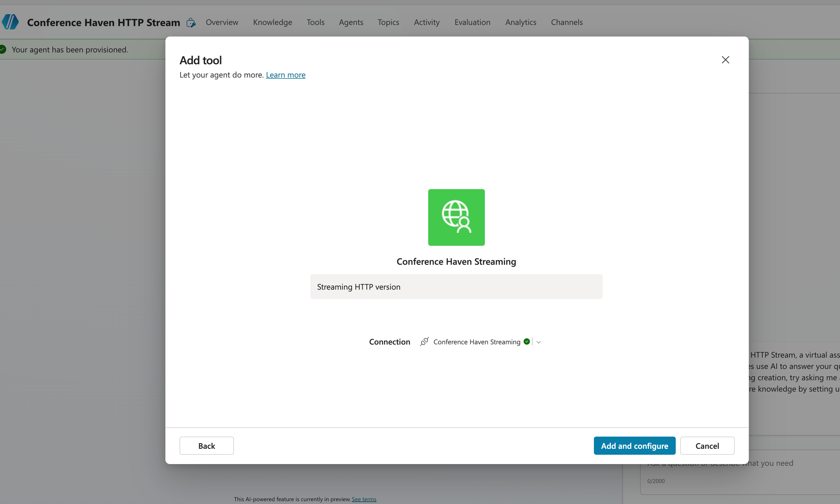Select the Streaming HTTP version tool entry
The width and height of the screenshot is (840, 504).
tap(456, 286)
